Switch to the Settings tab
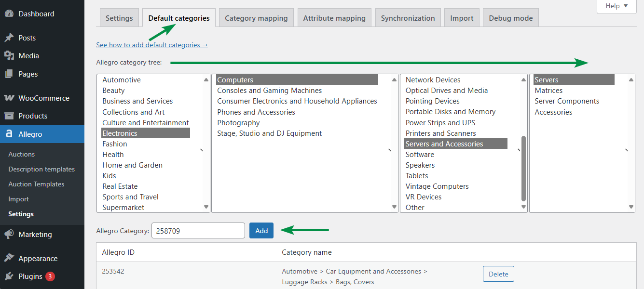Image resolution: width=644 pixels, height=289 pixels. (119, 18)
